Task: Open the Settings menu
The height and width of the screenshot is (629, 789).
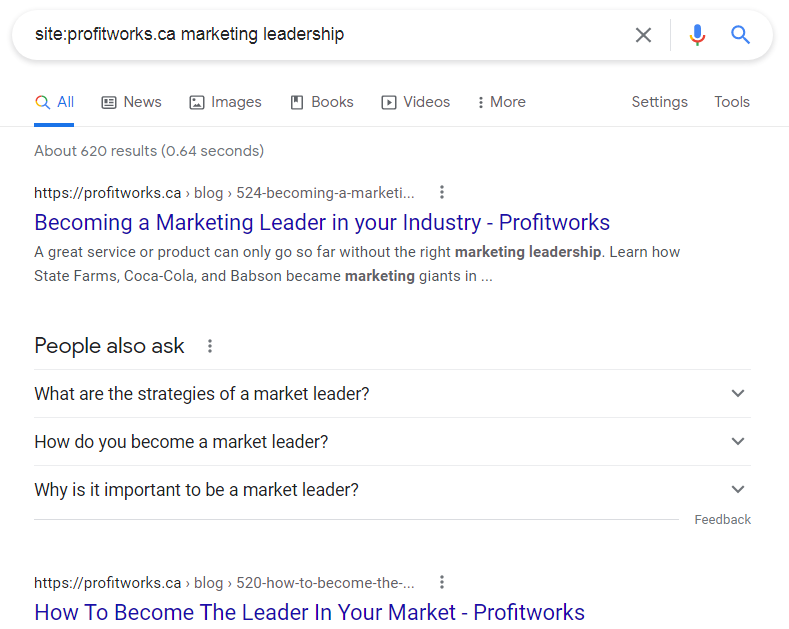Action: [x=659, y=102]
